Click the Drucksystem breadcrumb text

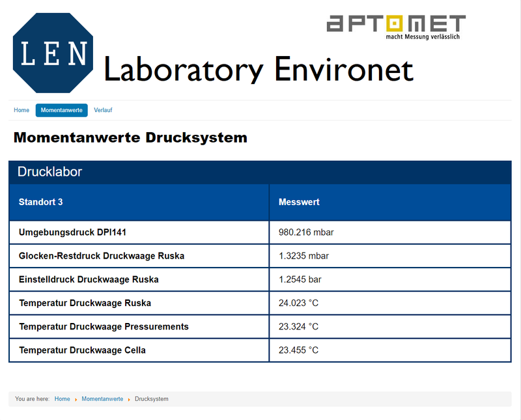(151, 399)
